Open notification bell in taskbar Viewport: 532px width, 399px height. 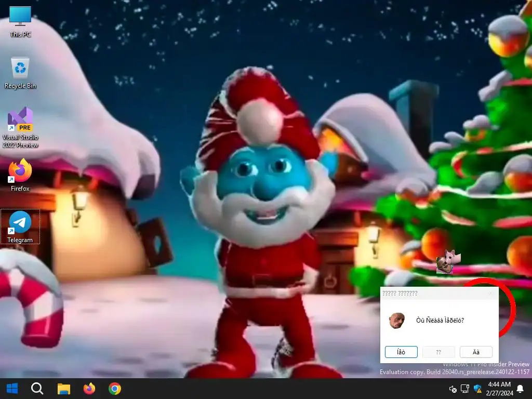tap(520, 389)
